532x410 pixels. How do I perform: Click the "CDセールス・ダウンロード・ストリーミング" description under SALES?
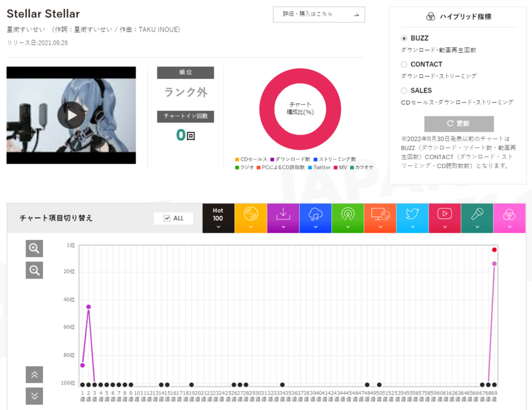[457, 103]
